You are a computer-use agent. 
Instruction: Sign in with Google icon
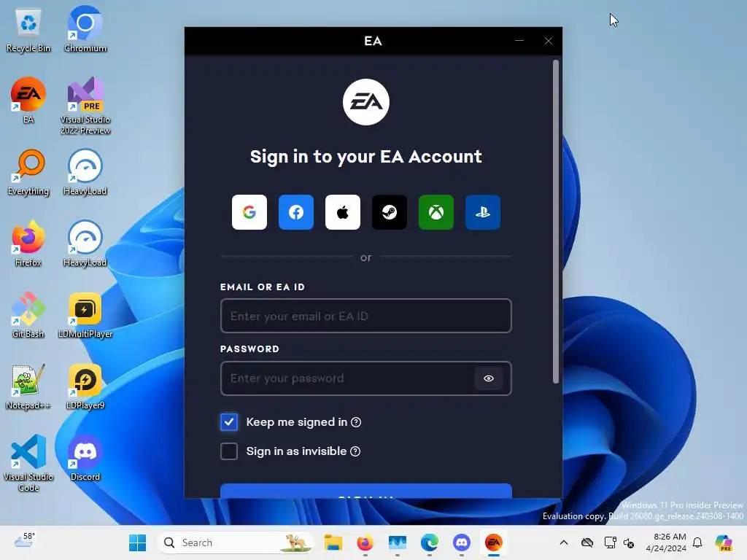(249, 212)
